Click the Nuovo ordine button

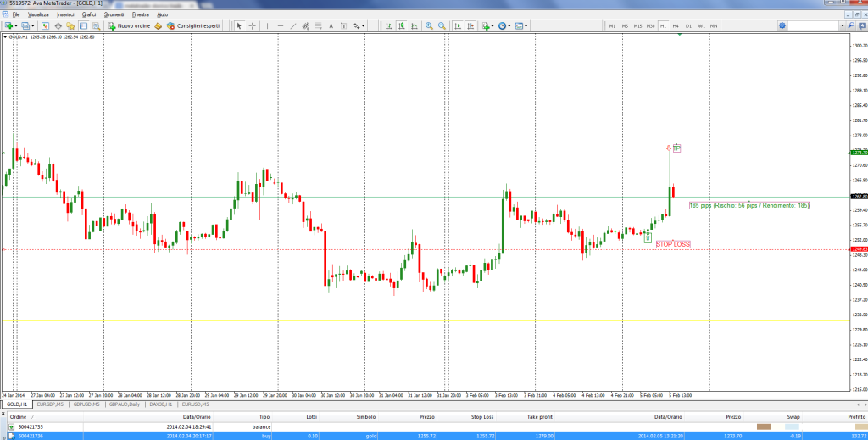[129, 25]
